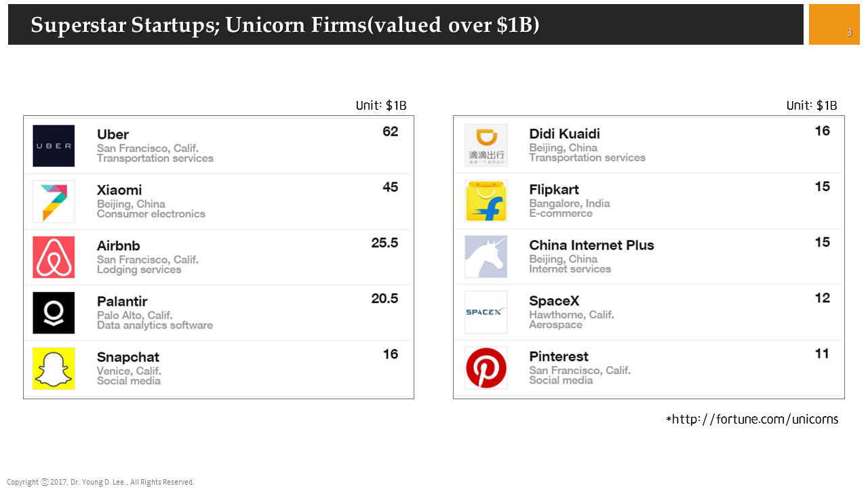
Task: Select the copyright notice text
Action: (100, 482)
